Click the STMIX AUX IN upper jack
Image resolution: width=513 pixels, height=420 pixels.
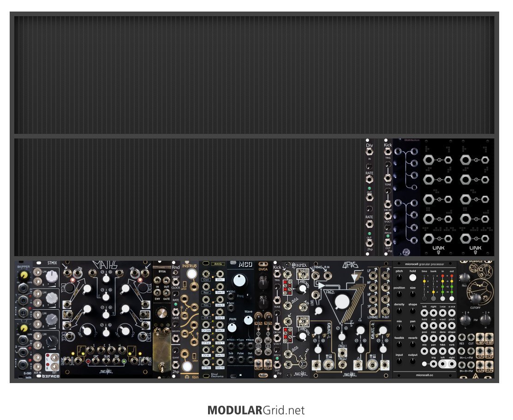tap(38, 357)
